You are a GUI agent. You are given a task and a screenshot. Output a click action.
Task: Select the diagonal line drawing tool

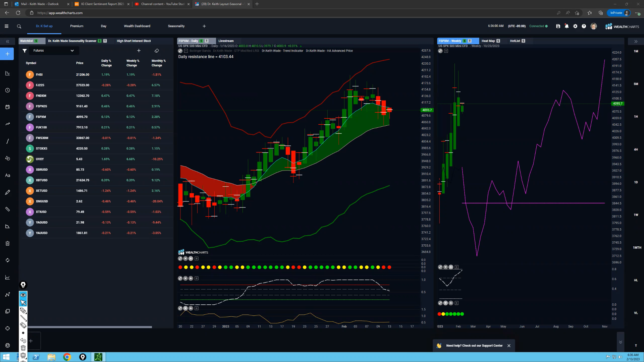pos(7,141)
